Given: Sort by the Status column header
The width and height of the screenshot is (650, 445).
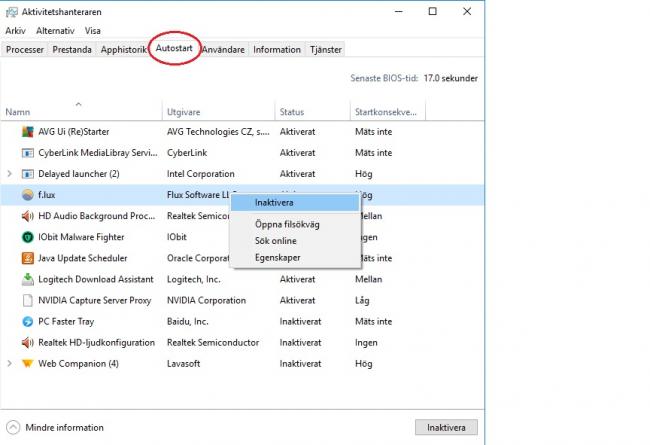Looking at the screenshot, I should point(313,112).
